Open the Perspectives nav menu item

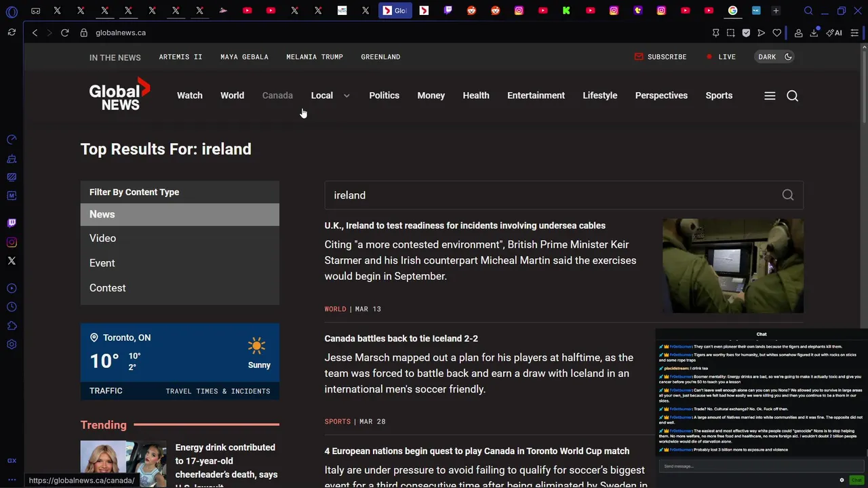point(661,96)
